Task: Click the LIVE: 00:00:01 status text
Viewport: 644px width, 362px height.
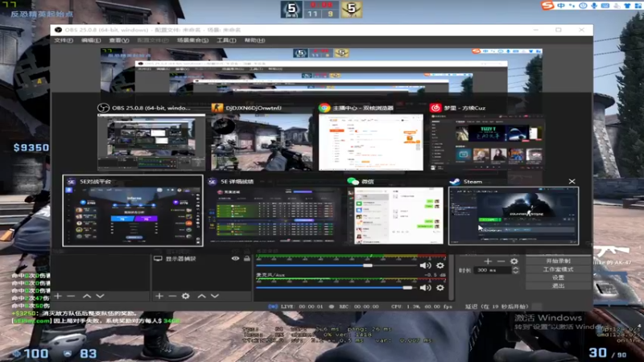Action: click(303, 306)
